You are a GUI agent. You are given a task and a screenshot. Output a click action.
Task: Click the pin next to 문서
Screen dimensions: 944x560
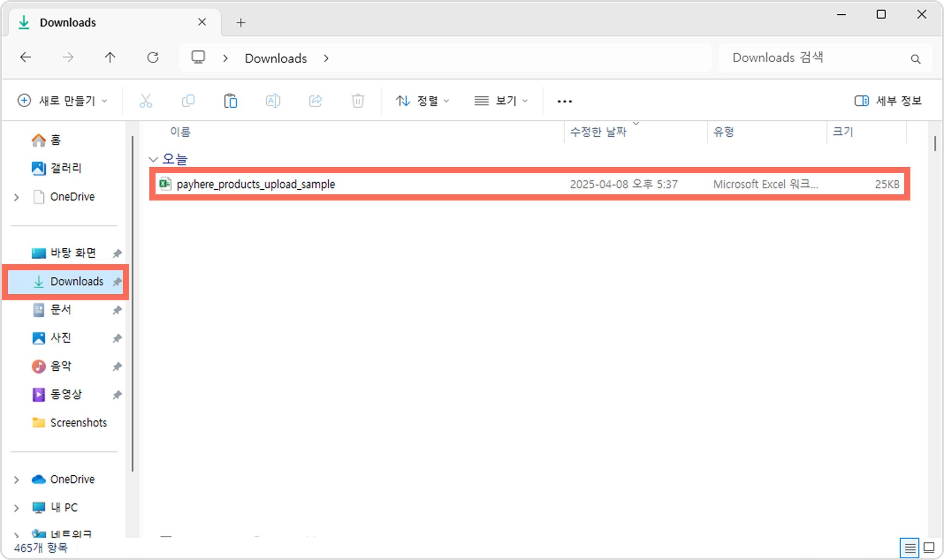117,310
